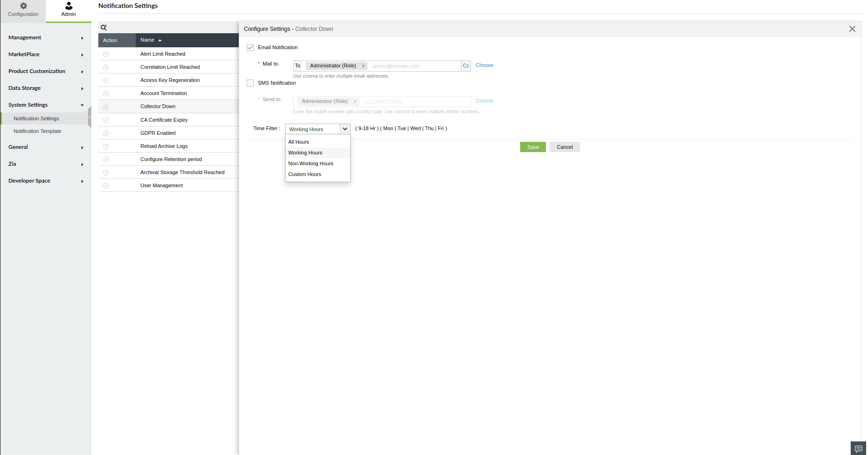Select the Archival Storage Threshold Reached row

pyautogui.click(x=169, y=172)
